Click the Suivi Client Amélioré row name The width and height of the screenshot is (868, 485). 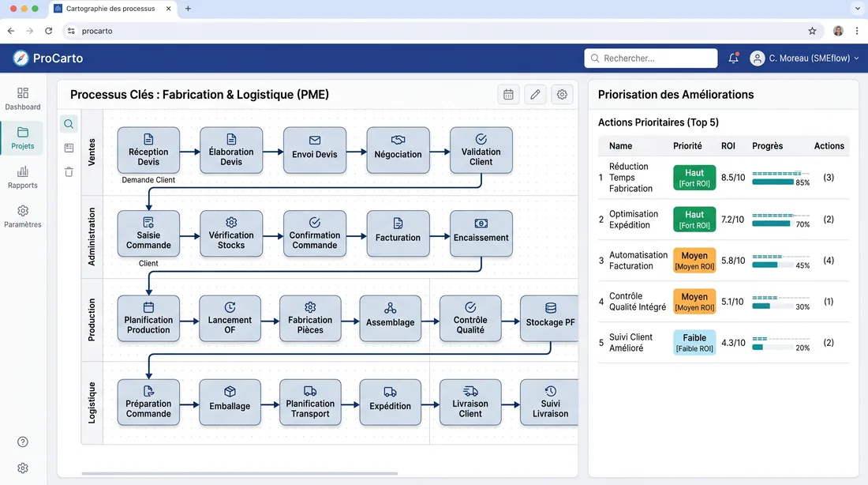(x=630, y=343)
